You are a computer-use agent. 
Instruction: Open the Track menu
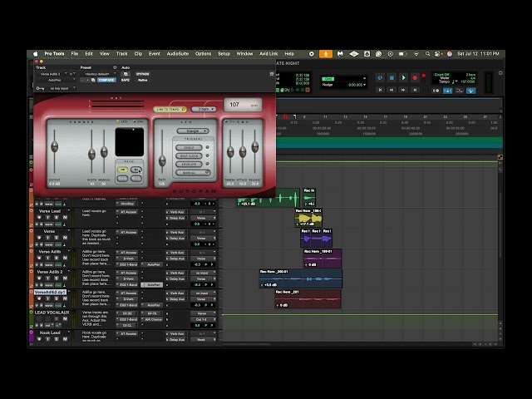(122, 53)
